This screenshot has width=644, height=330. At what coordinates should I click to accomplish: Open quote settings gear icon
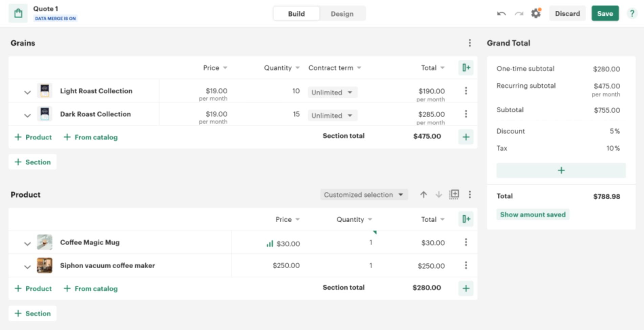click(536, 14)
